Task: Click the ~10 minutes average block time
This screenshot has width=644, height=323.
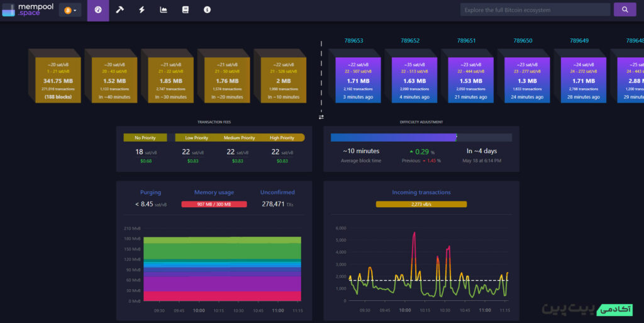Action: coord(361,151)
